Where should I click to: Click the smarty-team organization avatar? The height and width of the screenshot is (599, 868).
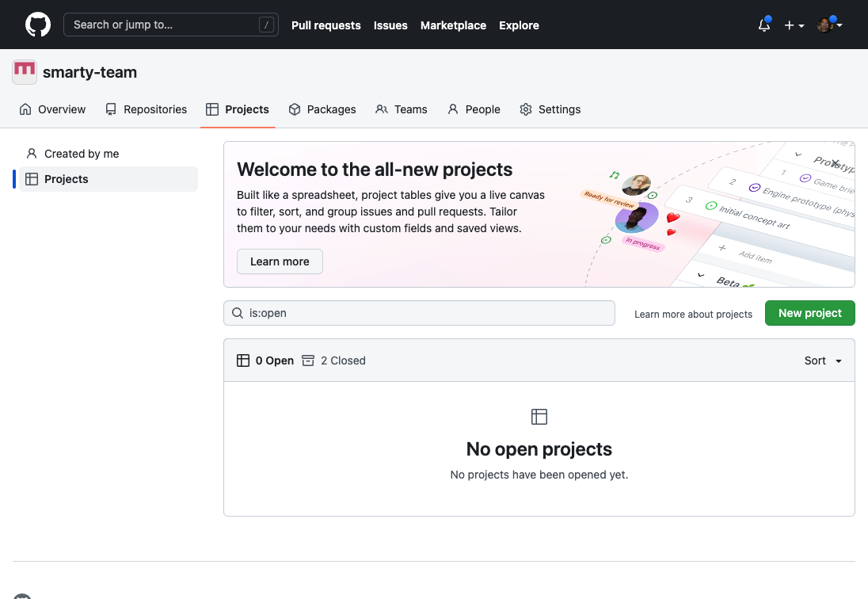point(25,72)
